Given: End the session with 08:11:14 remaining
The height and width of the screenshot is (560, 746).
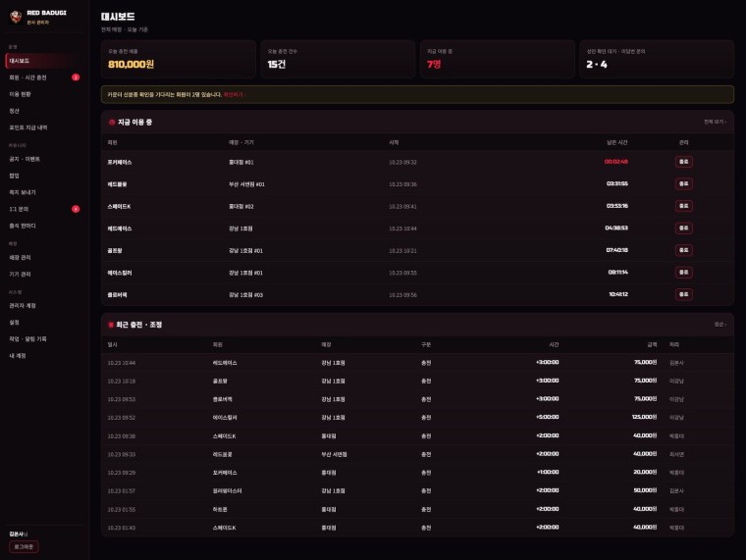Looking at the screenshot, I should click(684, 272).
